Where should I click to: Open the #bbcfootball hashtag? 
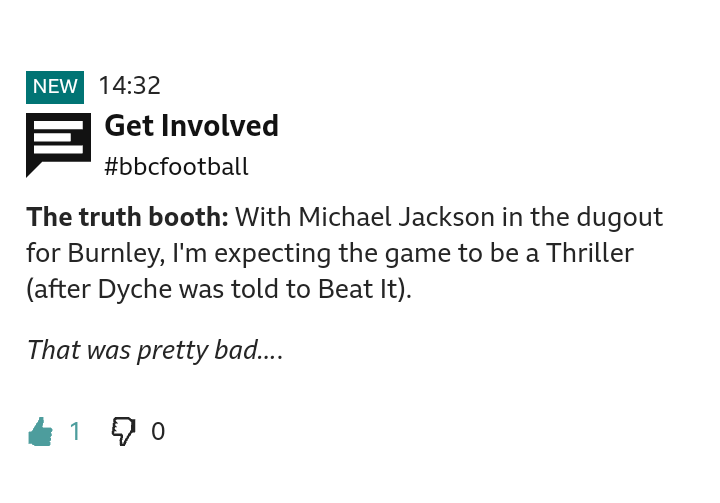tap(176, 166)
